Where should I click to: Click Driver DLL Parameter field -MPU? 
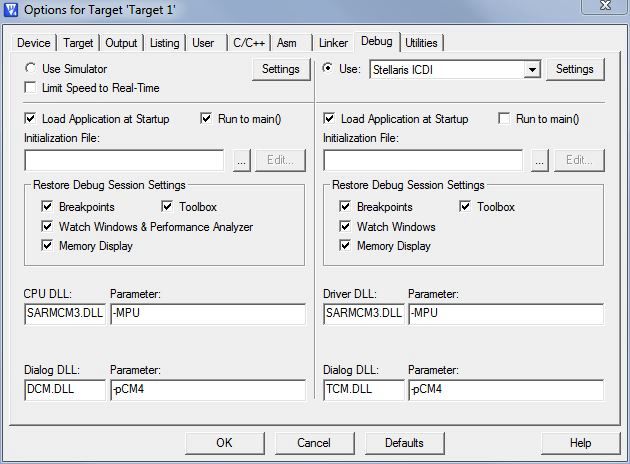coord(506,313)
